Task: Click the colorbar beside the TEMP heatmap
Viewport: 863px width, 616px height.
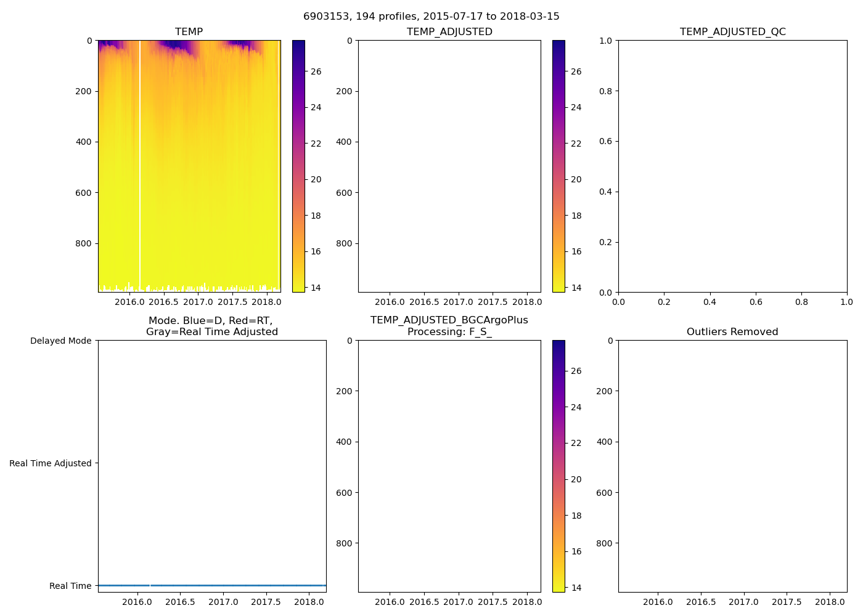Action: [x=298, y=166]
